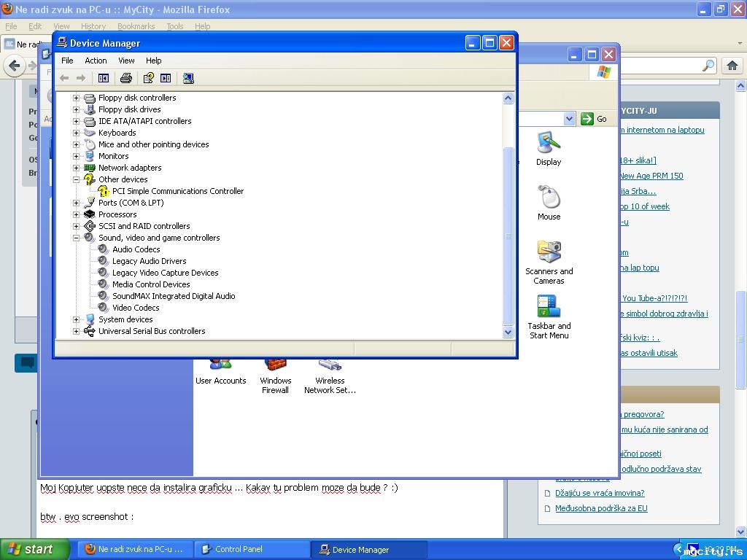The image size is (747, 560).
Task: Open the 'New Age PRM 150' link
Action: click(651, 176)
